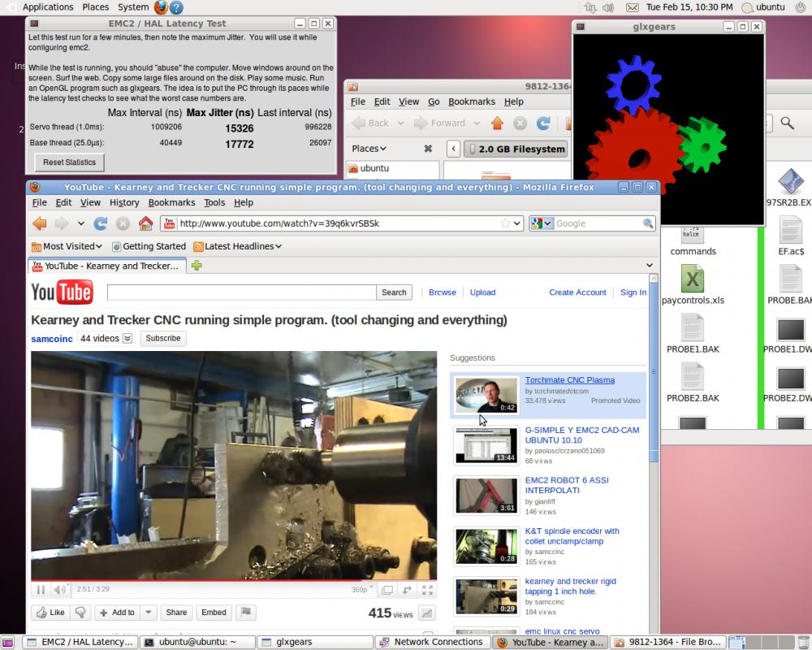Open the History menu in Firefox
The height and width of the screenshot is (650, 812).
[x=124, y=202]
